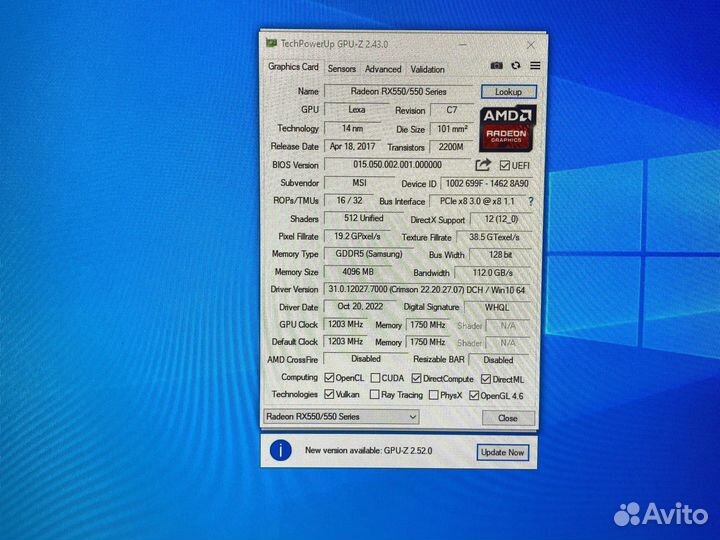The height and width of the screenshot is (540, 720).
Task: Click the Close button at bottom
Action: click(508, 418)
